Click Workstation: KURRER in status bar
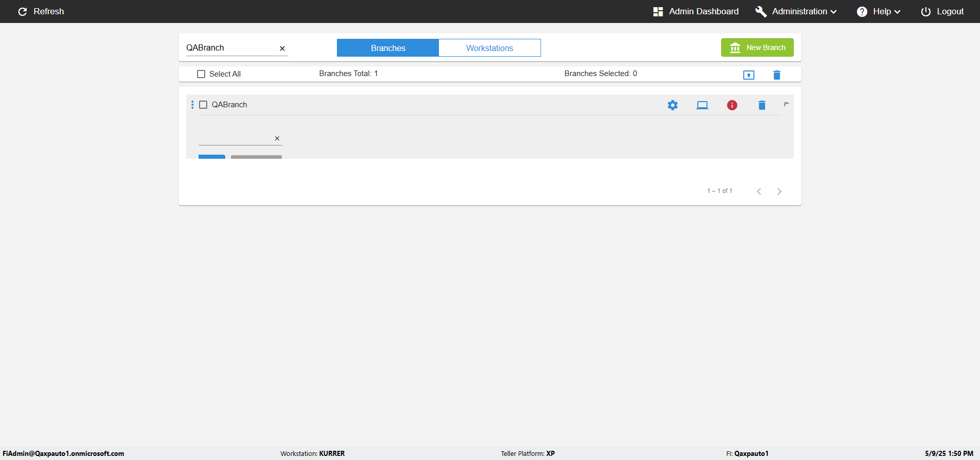Image resolution: width=980 pixels, height=460 pixels. (x=312, y=453)
